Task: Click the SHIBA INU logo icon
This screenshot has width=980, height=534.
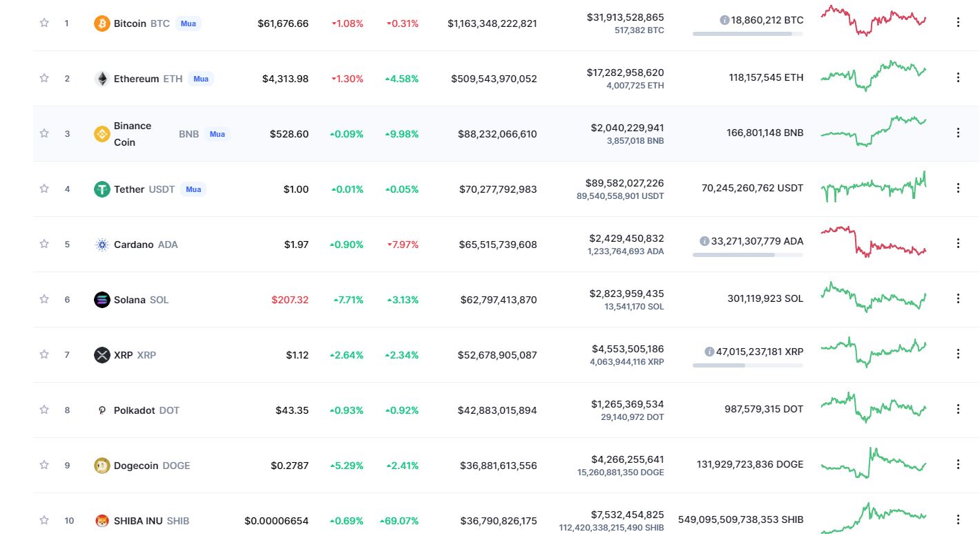Action: coord(102,521)
